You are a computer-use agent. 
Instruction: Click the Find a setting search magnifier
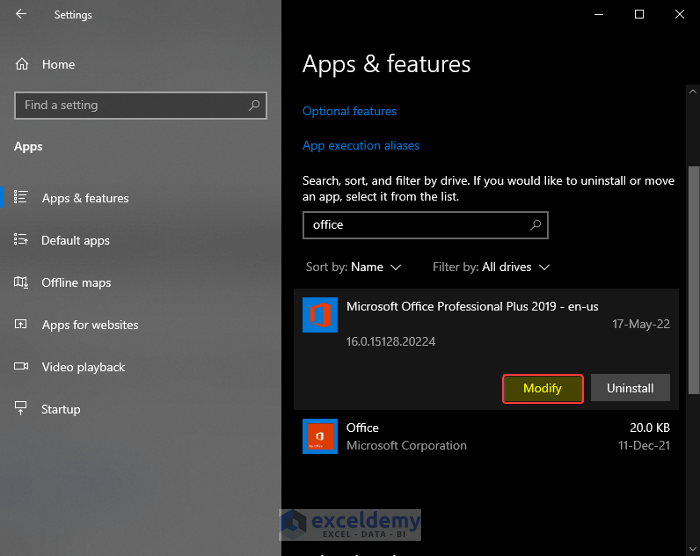(x=254, y=105)
